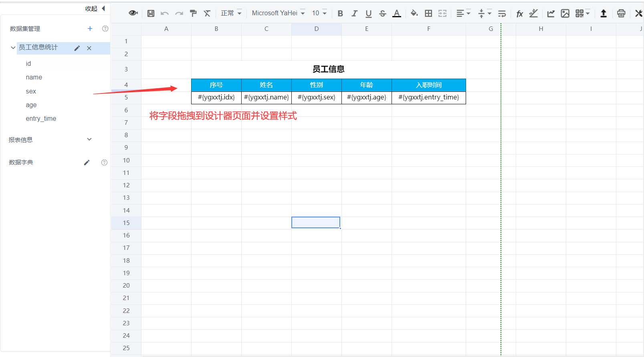Insert a function with fx icon
This screenshot has height=357, width=644.
coord(519,13)
